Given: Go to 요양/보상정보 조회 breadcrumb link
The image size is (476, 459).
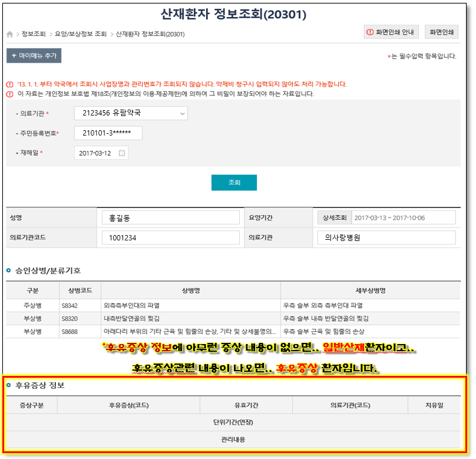Looking at the screenshot, I should tap(81, 34).
